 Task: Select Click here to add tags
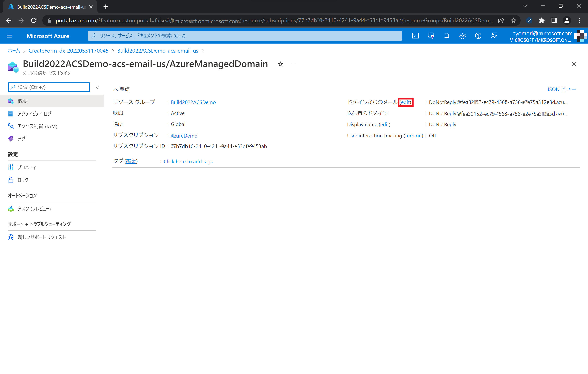click(x=188, y=161)
